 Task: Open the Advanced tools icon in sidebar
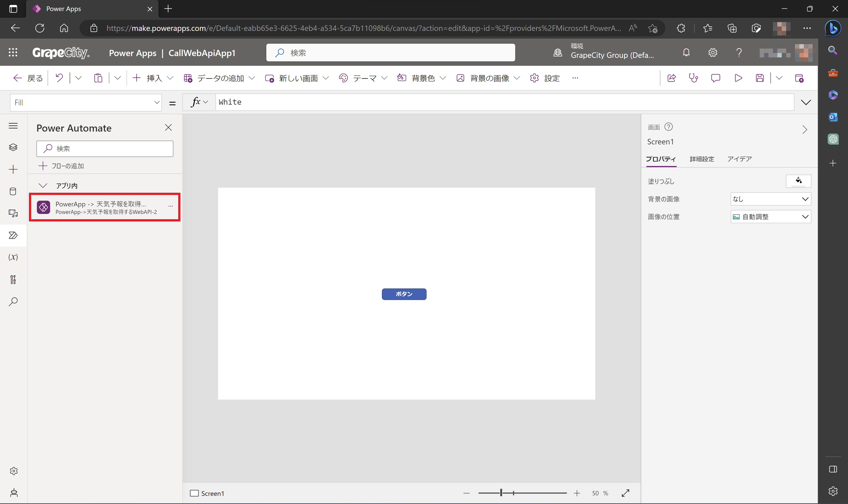pos(13,279)
